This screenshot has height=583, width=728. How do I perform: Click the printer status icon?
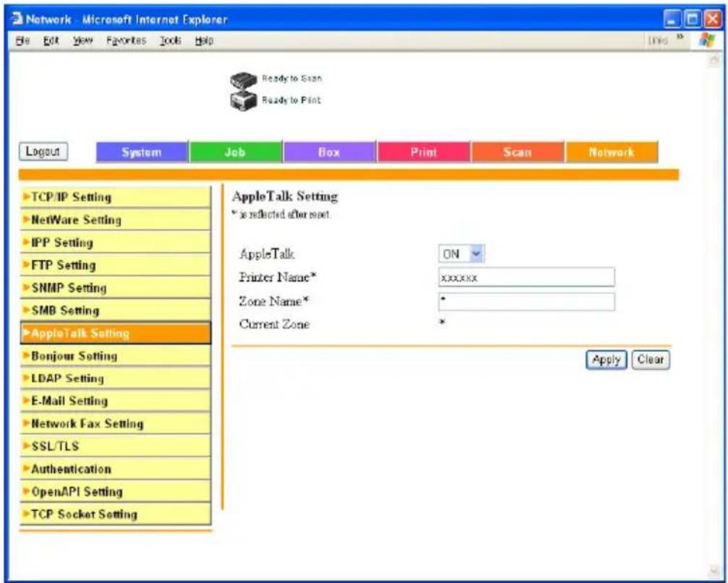click(x=244, y=100)
